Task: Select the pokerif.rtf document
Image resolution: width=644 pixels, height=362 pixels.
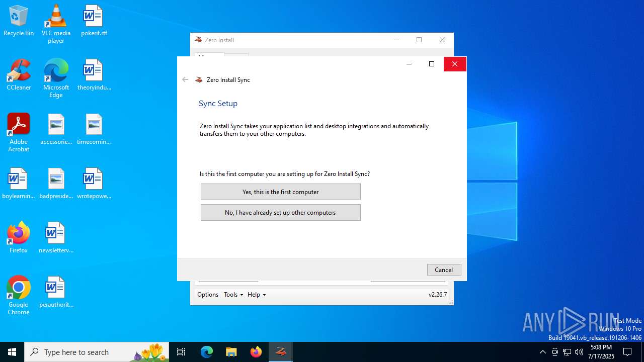Action: point(94,21)
